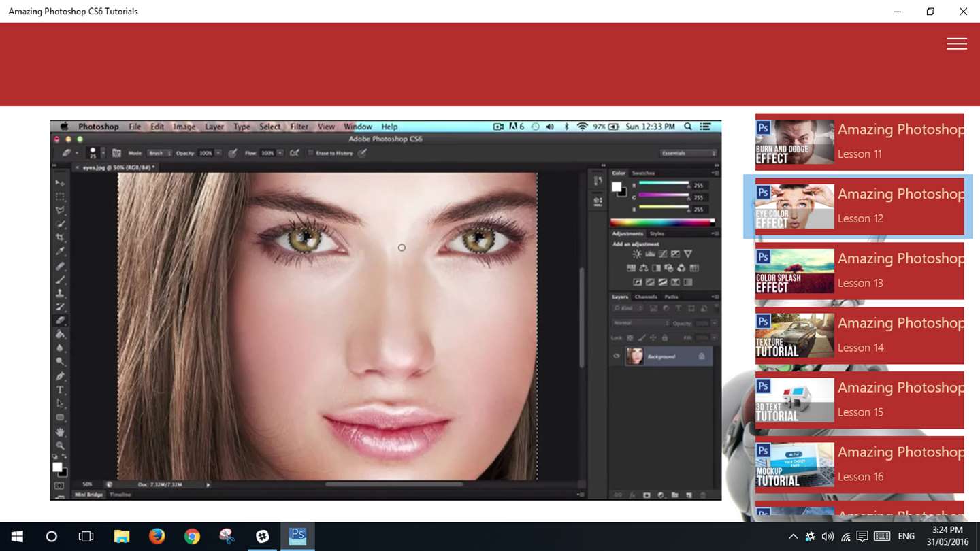Viewport: 980px width, 551px height.
Task: Click the Spotlight search icon in Mac menu bar
Action: [688, 127]
